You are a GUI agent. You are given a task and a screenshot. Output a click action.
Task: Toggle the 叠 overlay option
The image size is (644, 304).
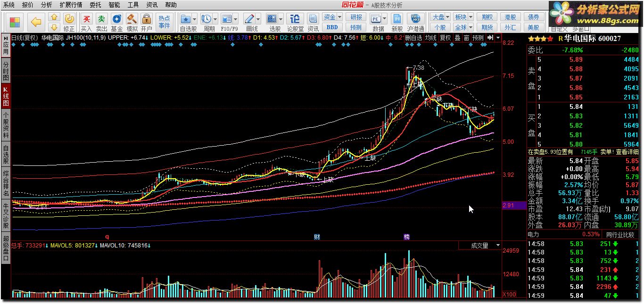tap(457, 38)
